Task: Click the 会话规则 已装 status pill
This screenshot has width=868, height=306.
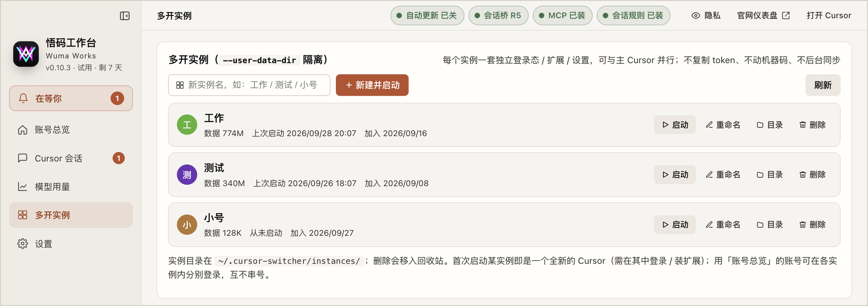Action: [633, 15]
